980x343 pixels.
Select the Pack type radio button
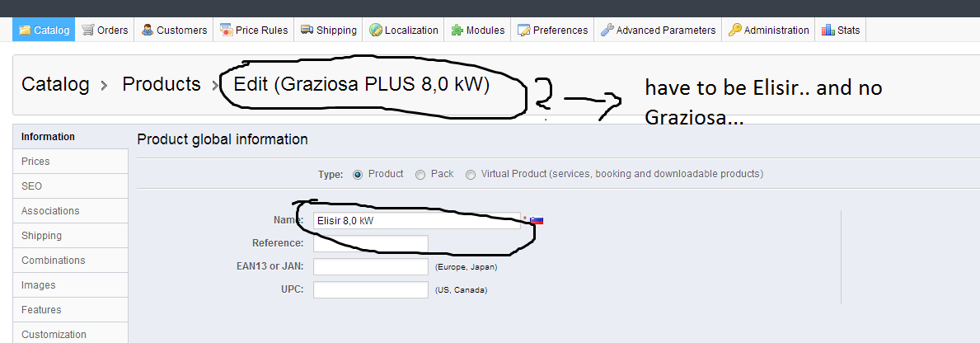coord(420,175)
